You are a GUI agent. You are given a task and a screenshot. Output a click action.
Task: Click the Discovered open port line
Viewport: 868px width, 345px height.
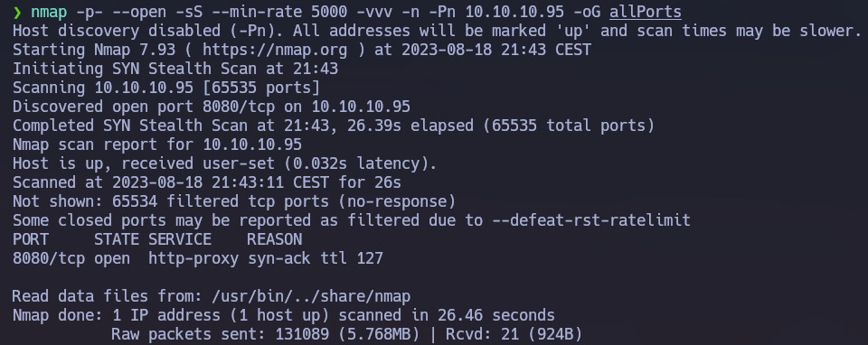click(x=212, y=107)
